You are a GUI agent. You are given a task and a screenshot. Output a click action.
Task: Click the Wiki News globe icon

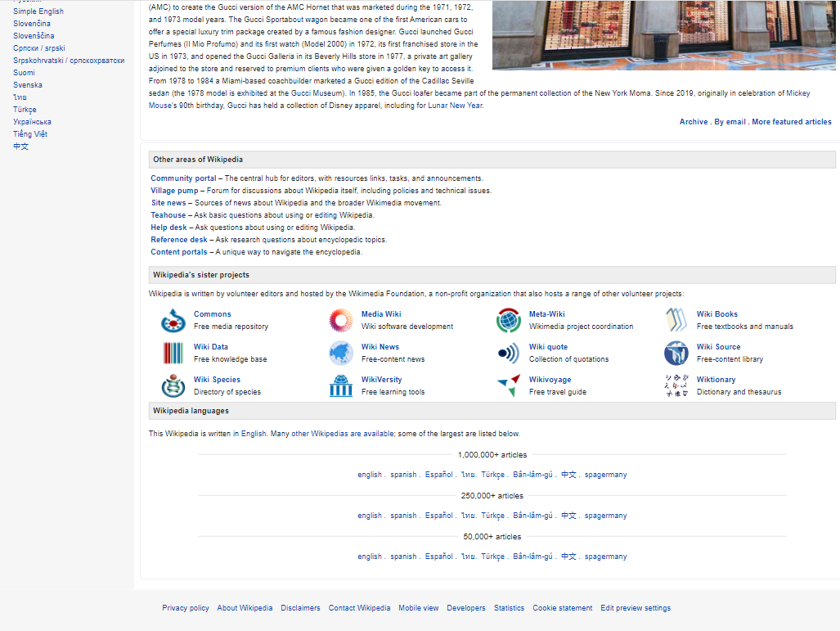[x=341, y=354]
